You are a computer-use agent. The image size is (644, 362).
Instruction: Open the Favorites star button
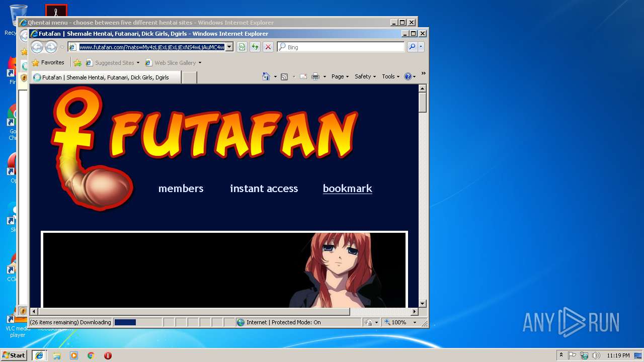(48, 63)
